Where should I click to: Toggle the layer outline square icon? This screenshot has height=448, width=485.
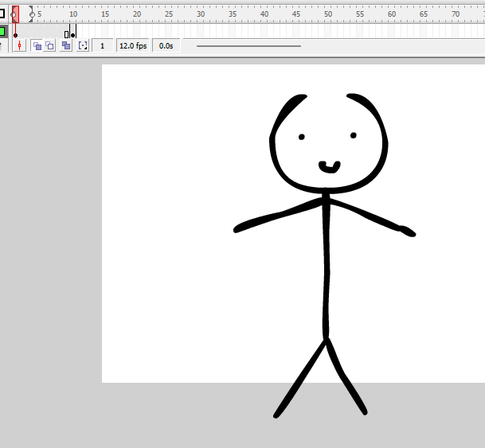pos(2,14)
